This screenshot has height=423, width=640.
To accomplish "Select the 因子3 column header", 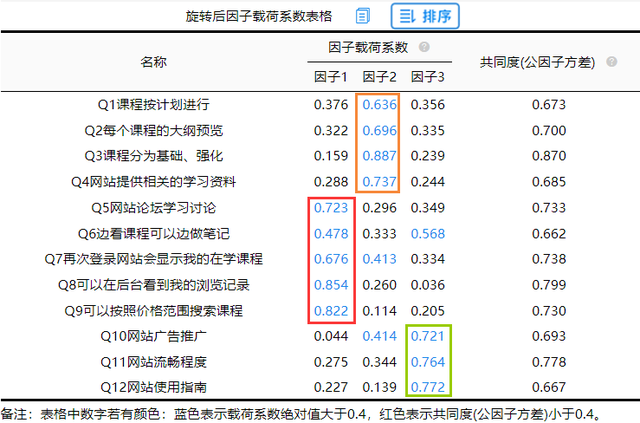I will tap(427, 77).
